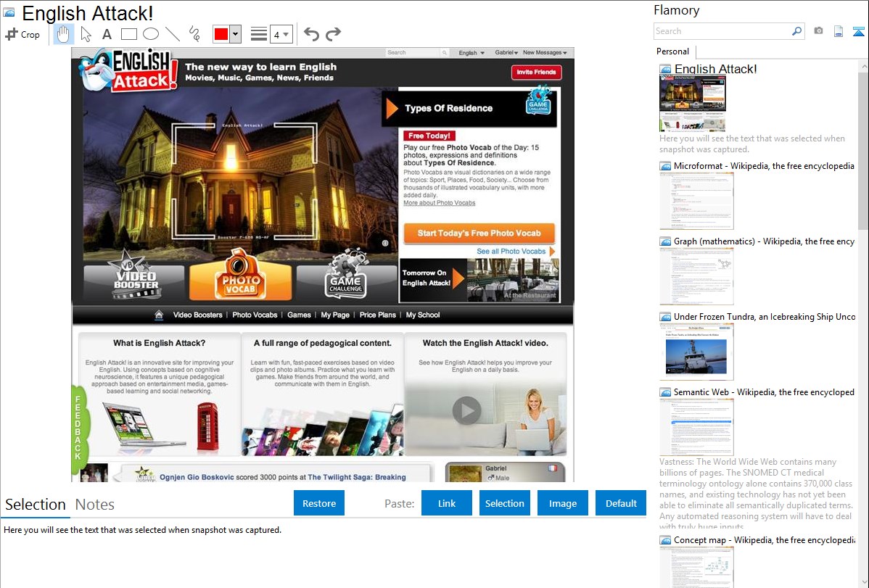
Task: Switch to the Selection tab
Action: click(36, 505)
